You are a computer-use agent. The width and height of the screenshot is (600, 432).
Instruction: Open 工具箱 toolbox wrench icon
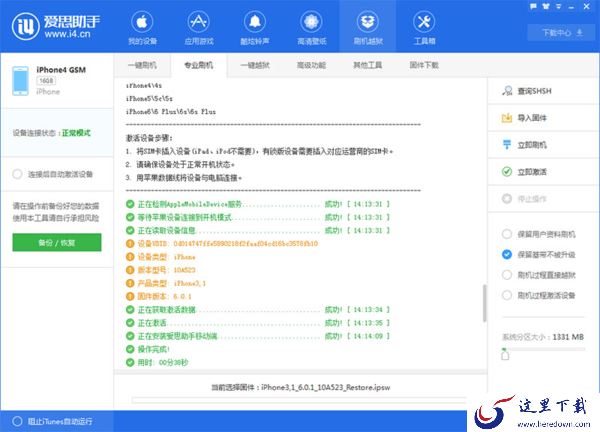(x=424, y=22)
